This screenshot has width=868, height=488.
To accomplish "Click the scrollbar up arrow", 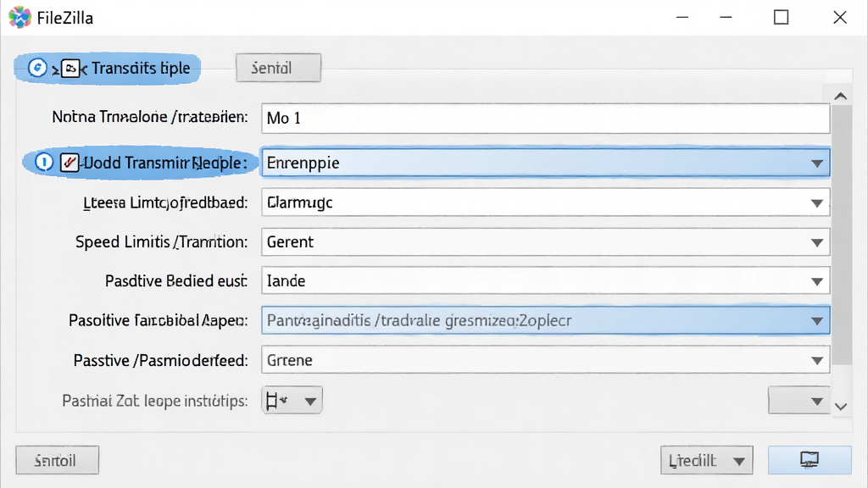I will tap(840, 97).
